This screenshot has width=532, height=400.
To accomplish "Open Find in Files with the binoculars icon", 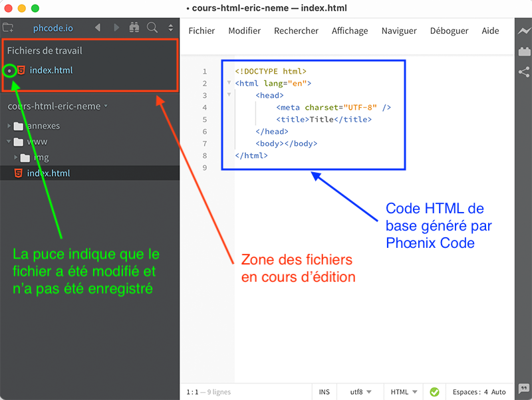I will 135,28.
